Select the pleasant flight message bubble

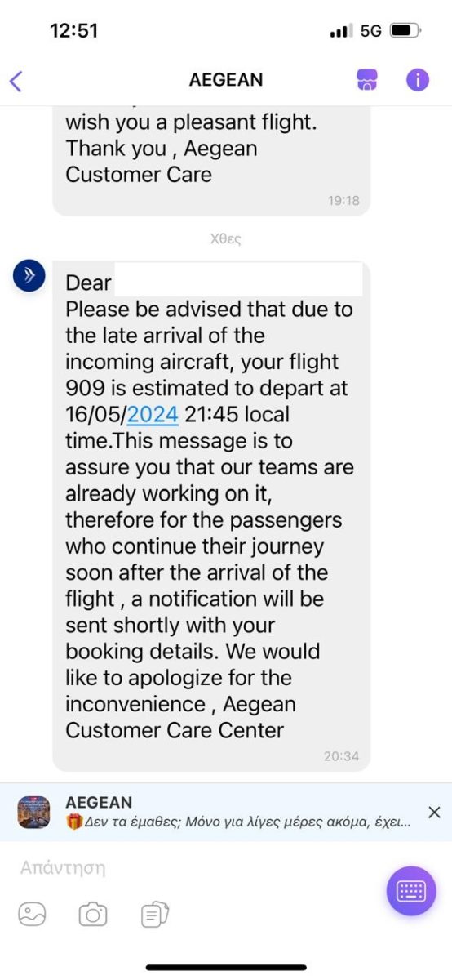(x=211, y=160)
